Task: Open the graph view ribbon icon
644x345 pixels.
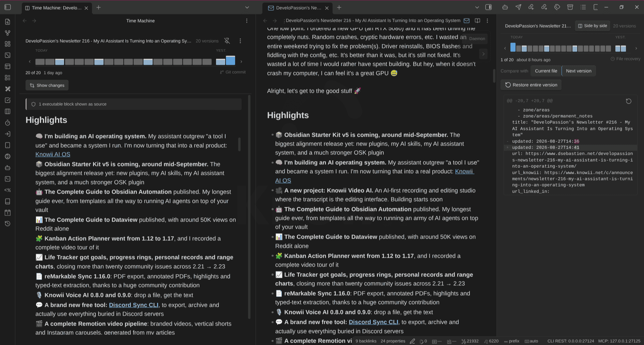Action: (7, 33)
